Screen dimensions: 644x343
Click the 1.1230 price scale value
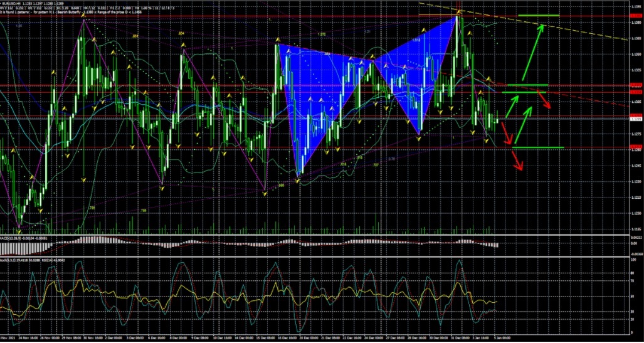(x=636, y=181)
